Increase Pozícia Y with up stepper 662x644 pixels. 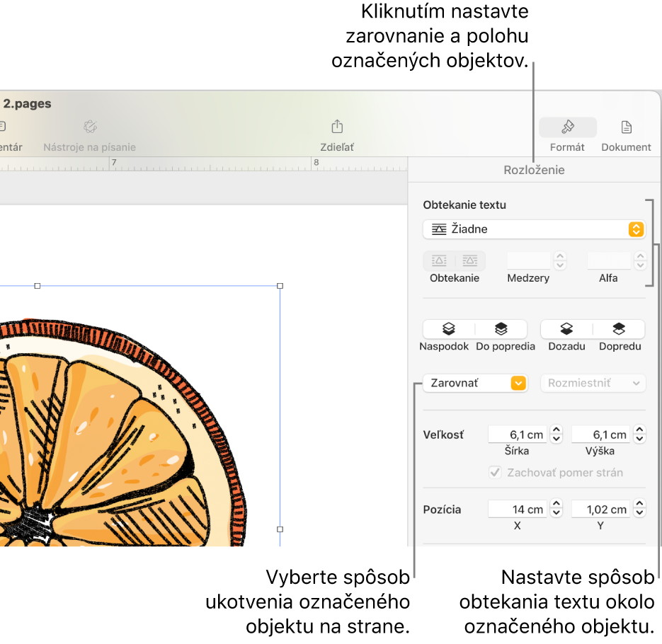pyautogui.click(x=639, y=505)
